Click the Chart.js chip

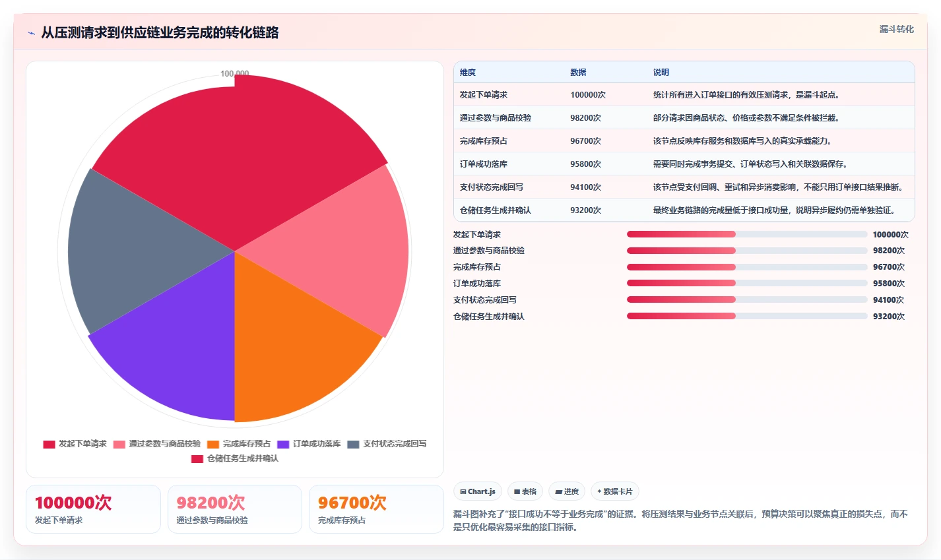pos(478,491)
